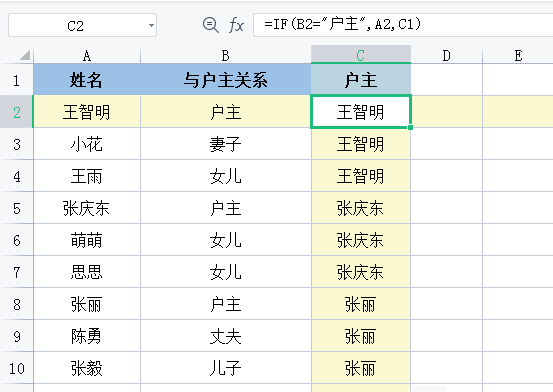Click cell A7 containing 思思
553x392 pixels.
87,272
